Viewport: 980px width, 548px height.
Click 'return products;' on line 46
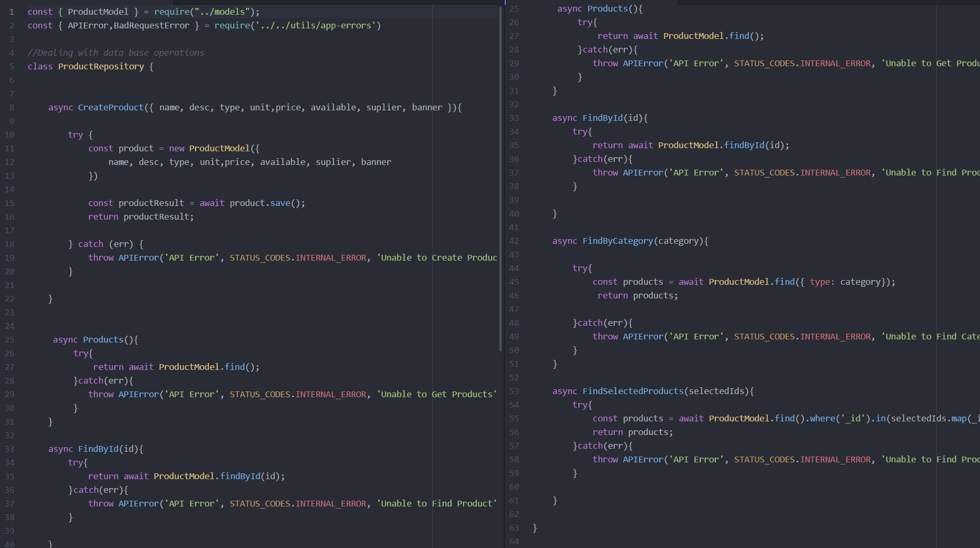pos(638,295)
